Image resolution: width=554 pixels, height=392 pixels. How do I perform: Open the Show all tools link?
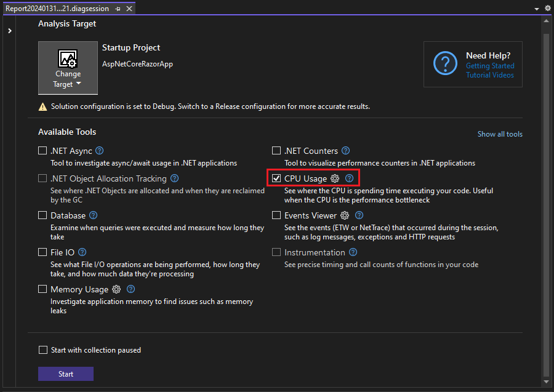[499, 134]
